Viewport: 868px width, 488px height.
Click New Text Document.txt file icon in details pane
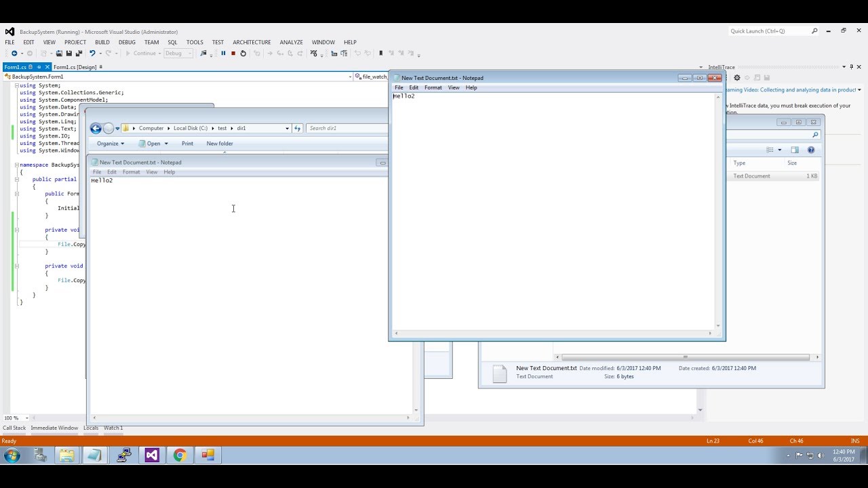500,373
